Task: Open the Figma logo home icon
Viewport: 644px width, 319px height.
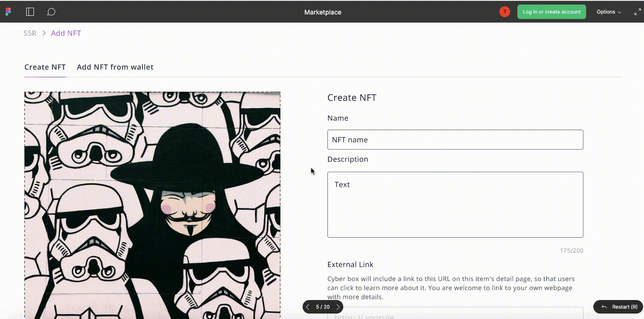Action: click(8, 12)
